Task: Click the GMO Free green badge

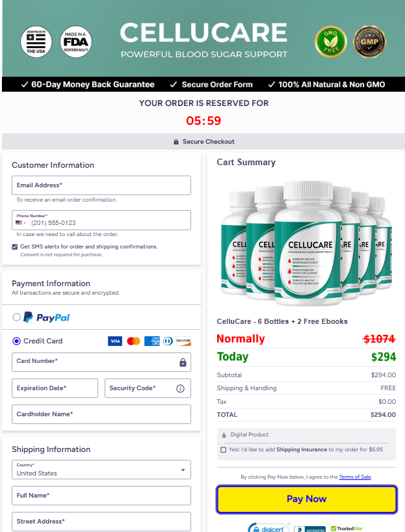Action: point(331,42)
